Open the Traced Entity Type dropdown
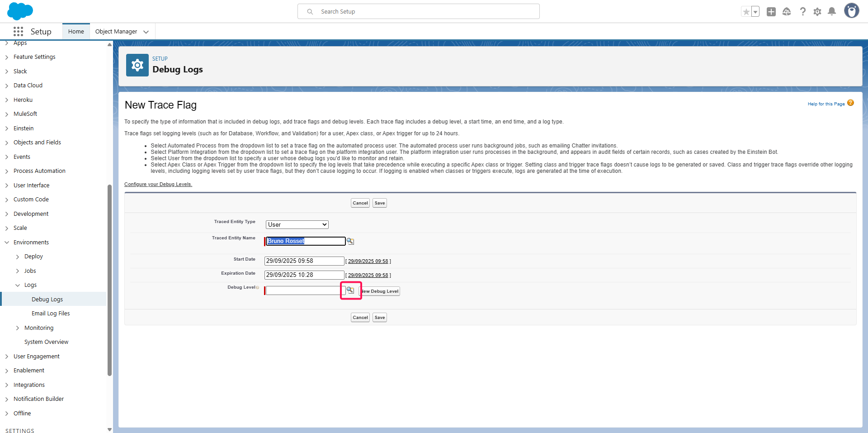Screen dimensions: 868x433 point(297,225)
